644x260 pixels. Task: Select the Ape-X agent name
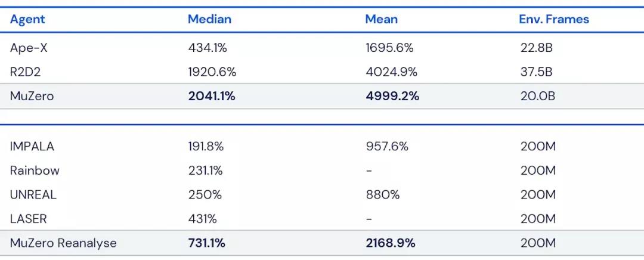point(29,48)
